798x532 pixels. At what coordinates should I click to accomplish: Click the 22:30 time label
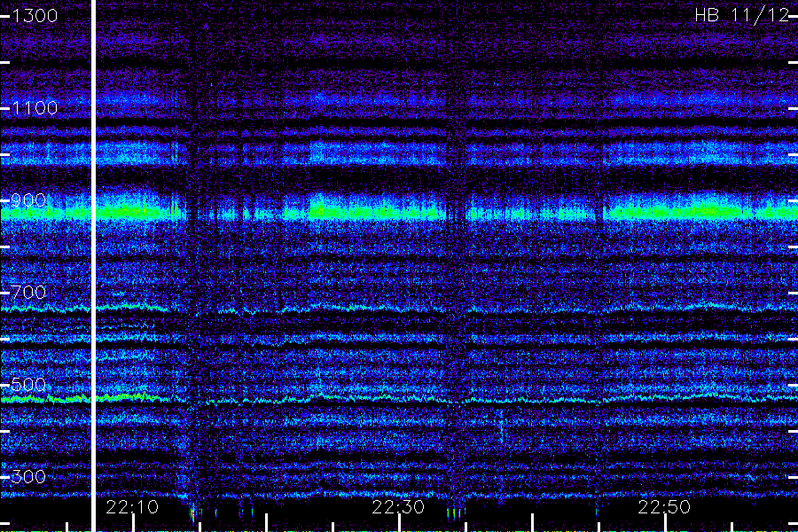(398, 507)
